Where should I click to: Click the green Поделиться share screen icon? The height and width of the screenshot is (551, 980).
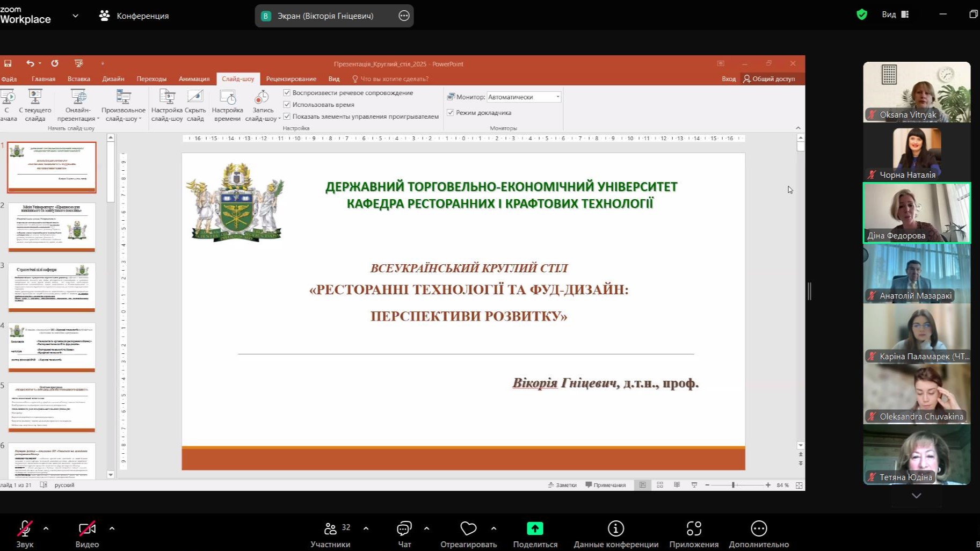(535, 529)
